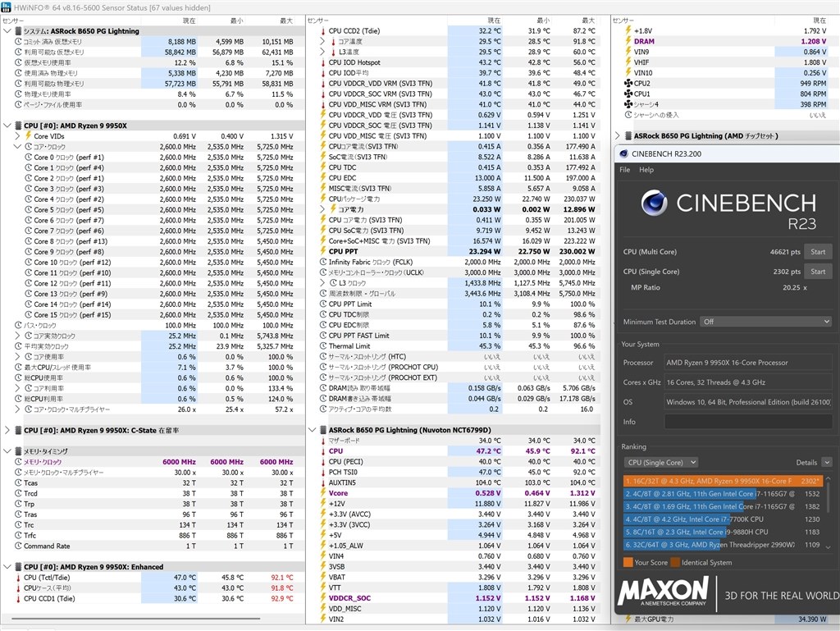Click the thermometer icon beside CPU CCD2 (Tdie)
The height and width of the screenshot is (631, 840).
click(323, 31)
